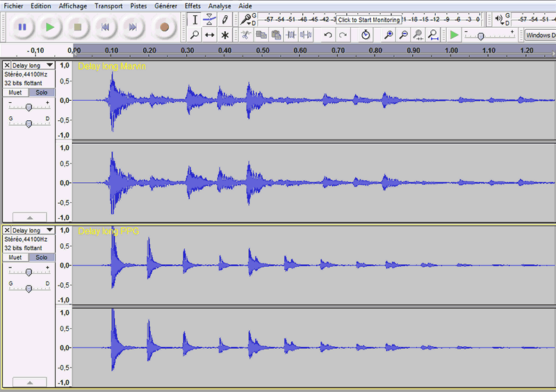Screen dimensions: 556x392
Task: Toggle Solo on the PPG track
Action: click(x=42, y=257)
